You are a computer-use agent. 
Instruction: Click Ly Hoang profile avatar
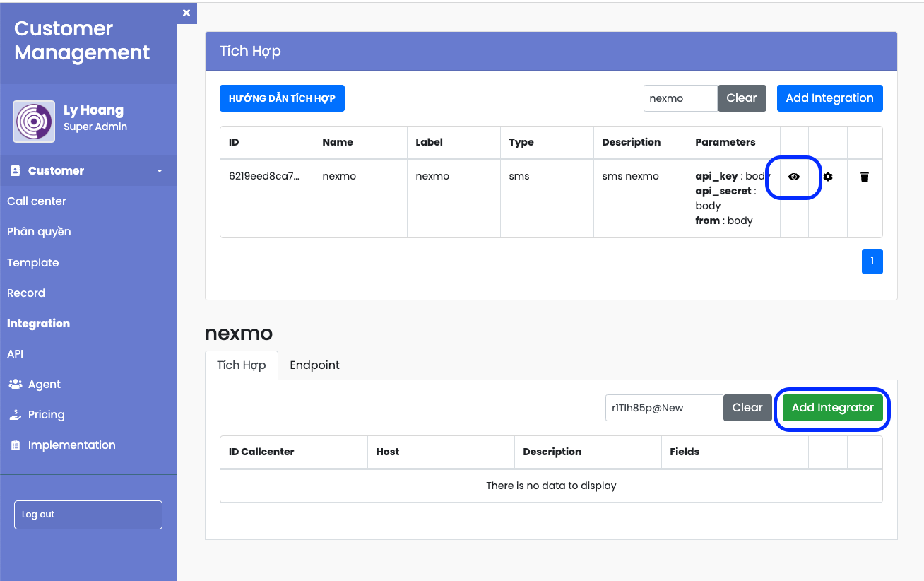point(34,121)
